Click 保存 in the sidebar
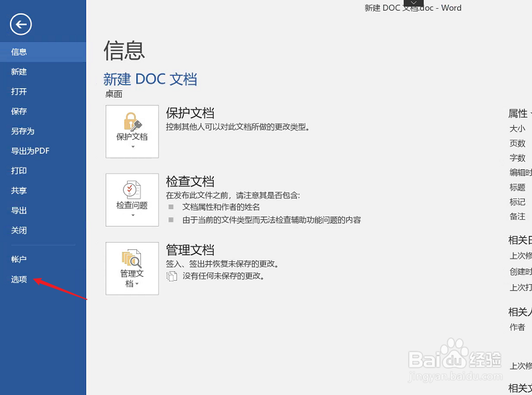Screen dimensions: 532x395 click(x=43, y=112)
